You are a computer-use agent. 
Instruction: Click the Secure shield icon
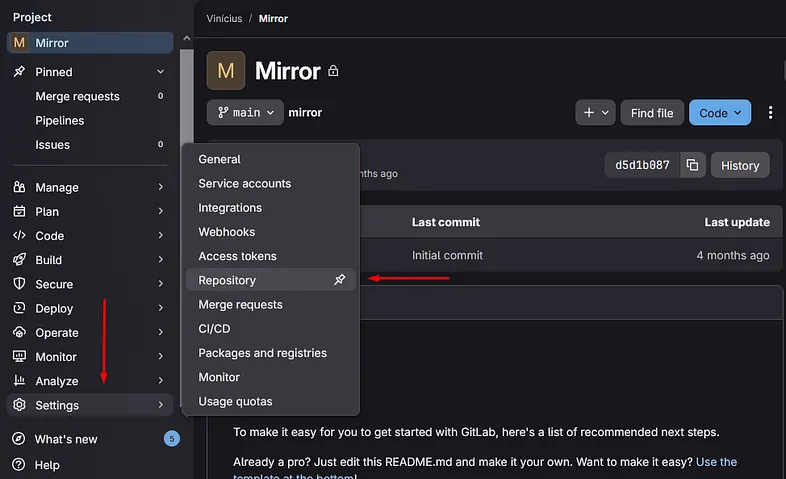[19, 284]
